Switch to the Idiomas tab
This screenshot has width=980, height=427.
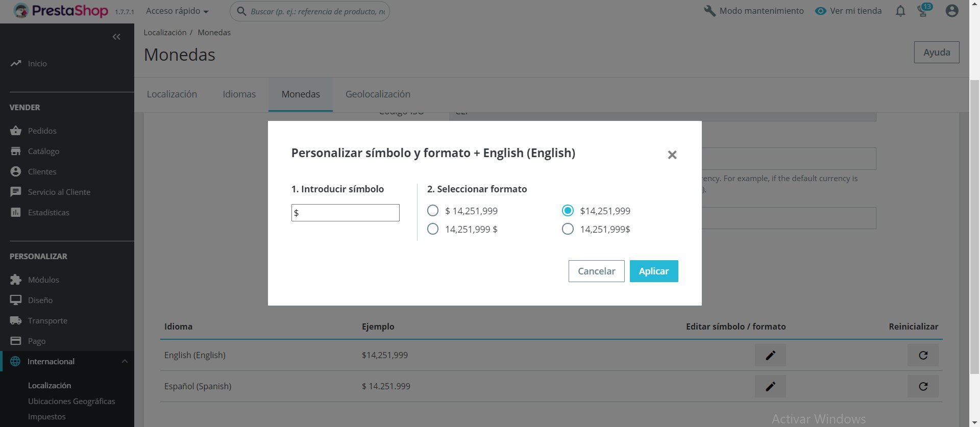click(x=239, y=94)
